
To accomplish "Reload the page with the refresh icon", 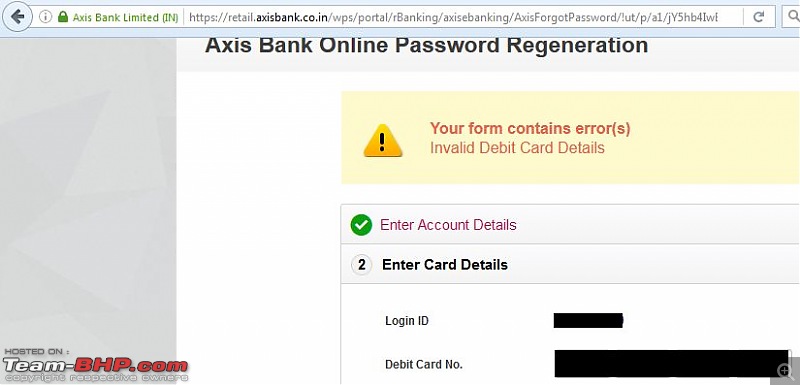I will point(759,17).
